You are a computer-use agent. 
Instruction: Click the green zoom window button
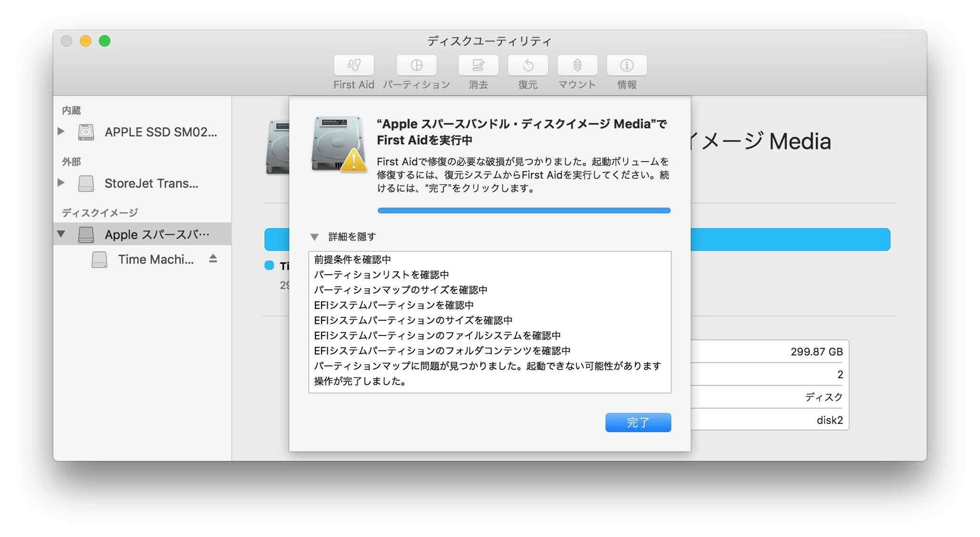tap(105, 41)
